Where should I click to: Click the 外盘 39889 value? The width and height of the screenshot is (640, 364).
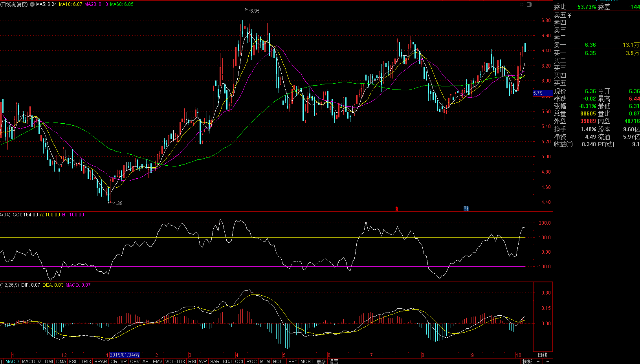click(x=588, y=121)
